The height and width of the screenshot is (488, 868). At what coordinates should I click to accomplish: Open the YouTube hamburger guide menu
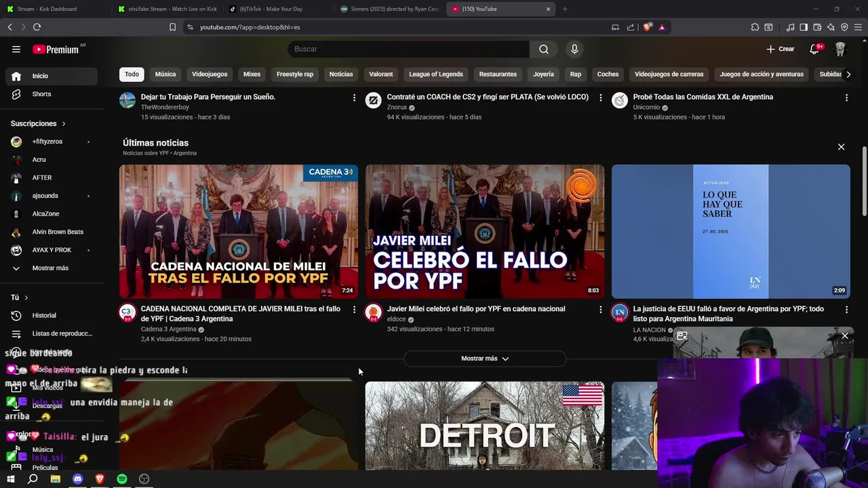16,49
